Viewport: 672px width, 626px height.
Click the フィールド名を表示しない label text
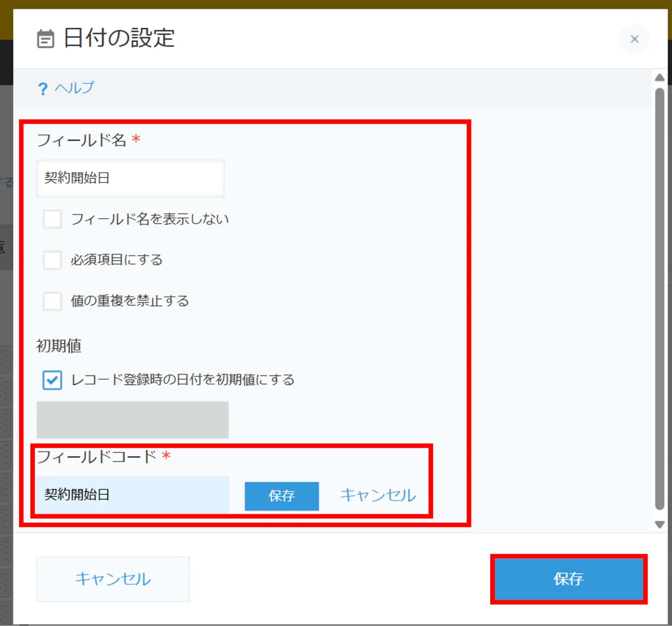click(x=150, y=219)
